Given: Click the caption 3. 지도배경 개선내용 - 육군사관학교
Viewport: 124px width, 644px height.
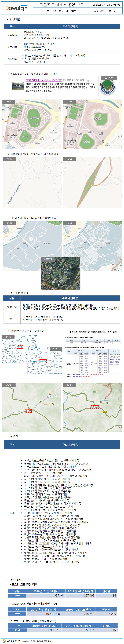Looking at the screenshot, I should (x=32, y=218).
